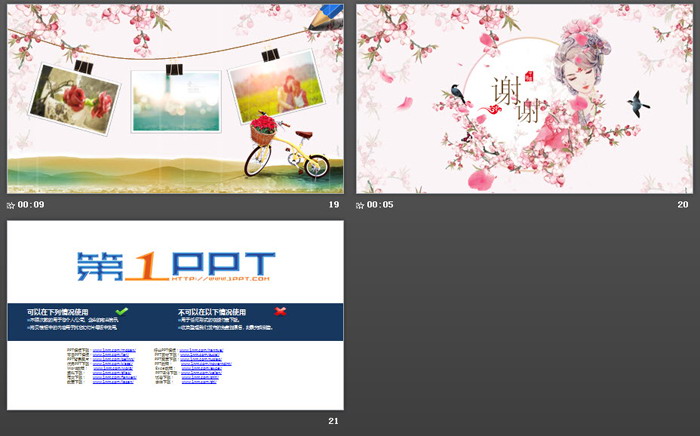Screen dimensions: 700x436
Task: Click the animation star icon under slide 19
Action: [x=11, y=205]
